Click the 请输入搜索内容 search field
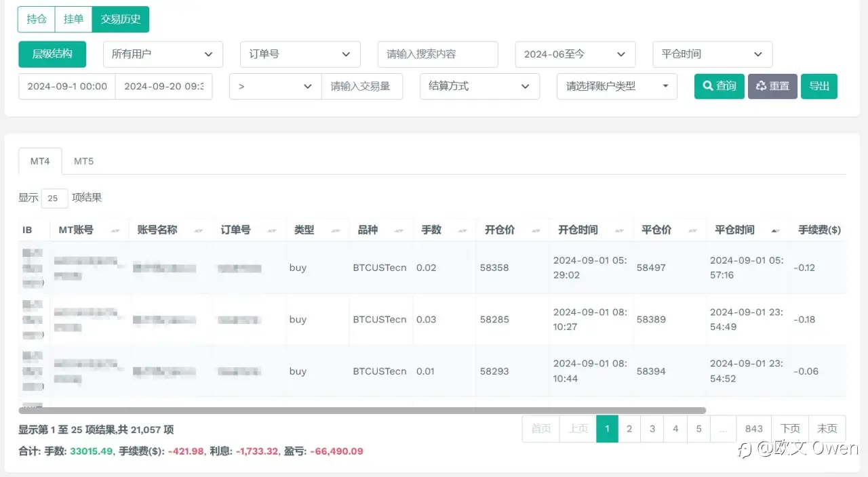The width and height of the screenshot is (868, 477). pyautogui.click(x=438, y=54)
